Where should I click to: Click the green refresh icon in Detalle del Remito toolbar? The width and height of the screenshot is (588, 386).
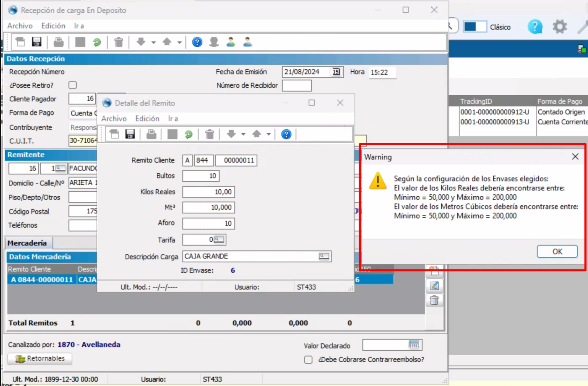tap(189, 134)
